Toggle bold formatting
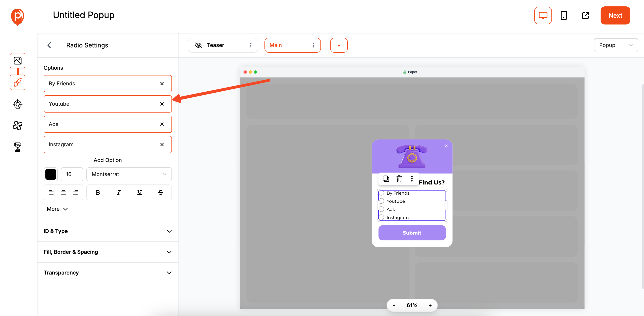644x316 pixels. pos(98,192)
